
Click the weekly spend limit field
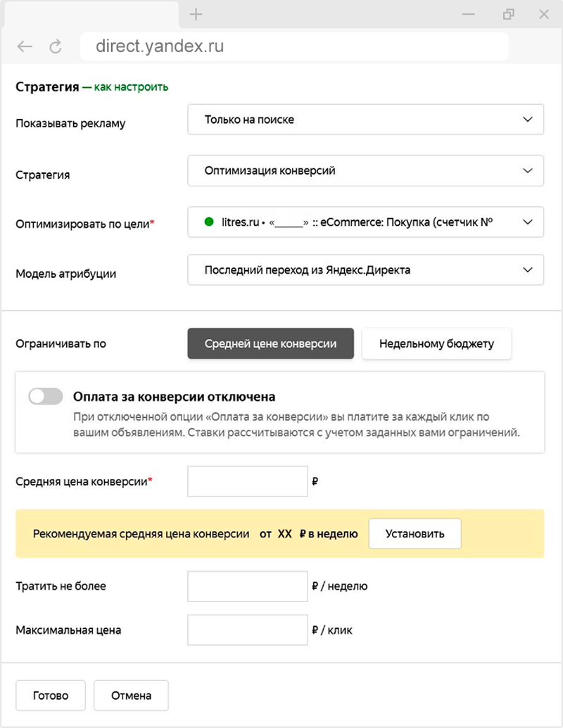point(248,587)
